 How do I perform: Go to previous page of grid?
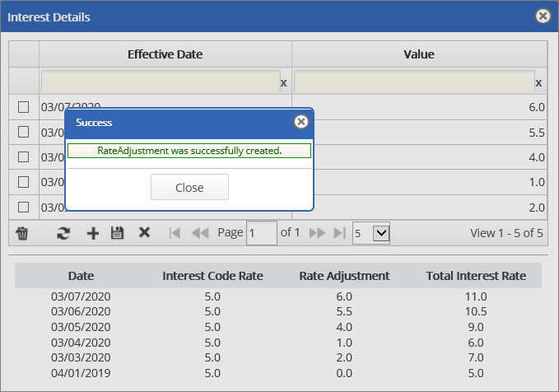point(199,233)
